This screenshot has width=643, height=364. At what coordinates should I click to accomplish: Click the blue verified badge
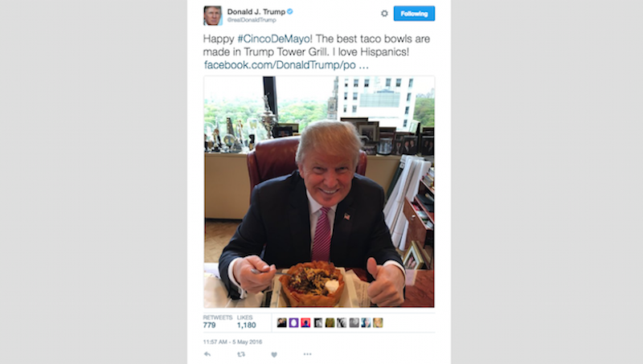(290, 11)
